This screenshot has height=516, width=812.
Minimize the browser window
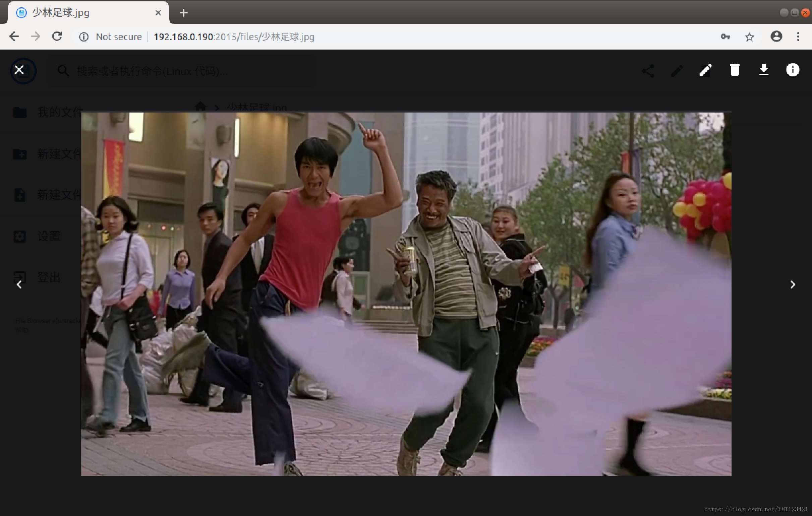point(784,13)
